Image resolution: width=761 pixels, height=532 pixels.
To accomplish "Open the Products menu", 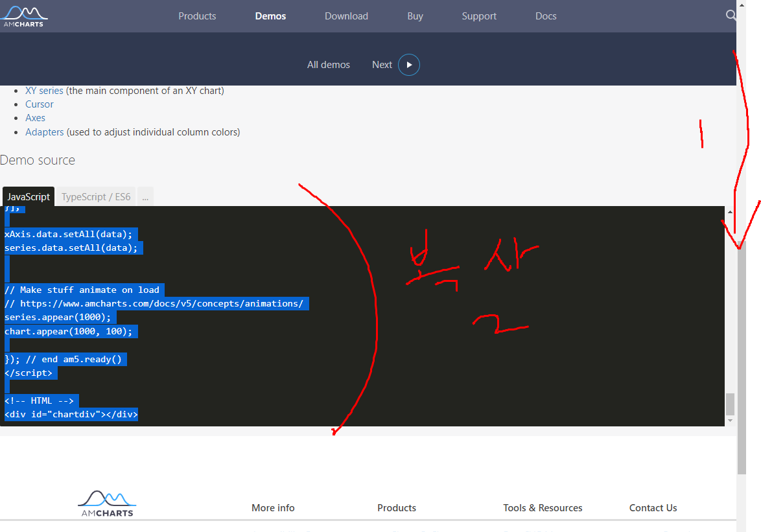I will click(x=197, y=16).
